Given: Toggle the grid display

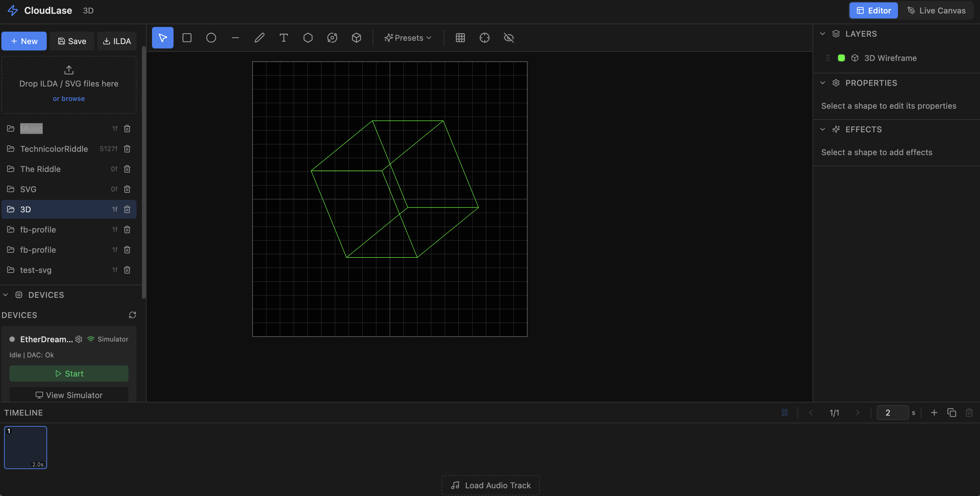Looking at the screenshot, I should pos(460,38).
